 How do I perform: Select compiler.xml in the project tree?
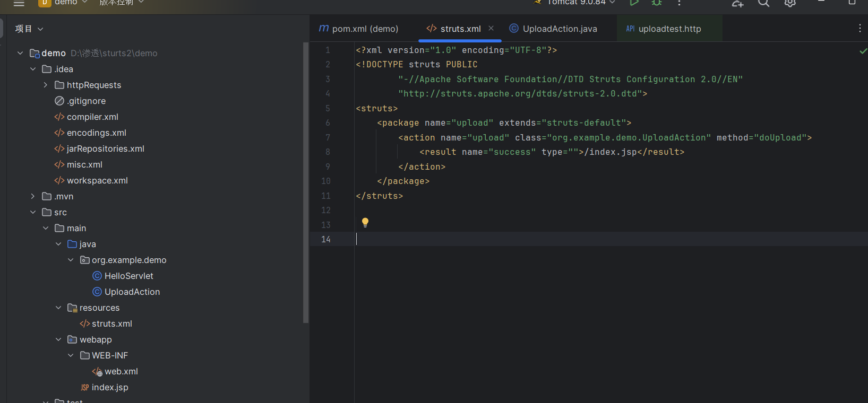click(x=92, y=117)
